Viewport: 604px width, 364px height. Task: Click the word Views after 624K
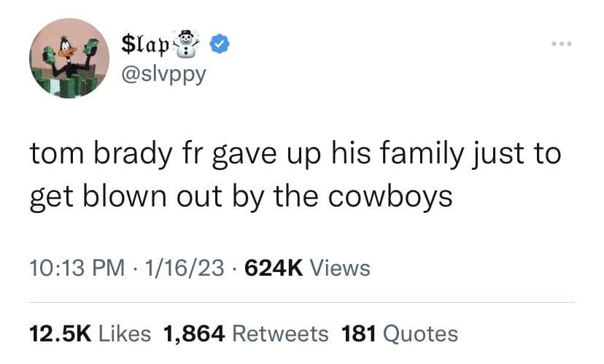(339, 268)
